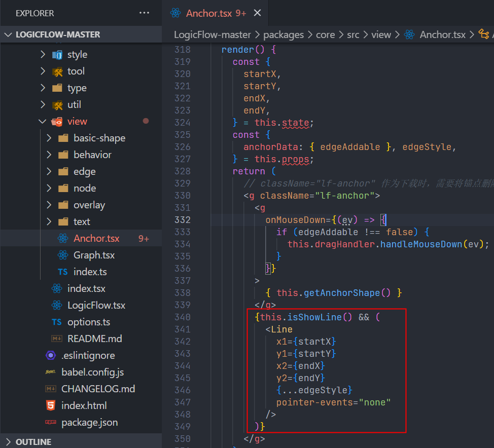Expand the style folder chevron
The height and width of the screenshot is (448, 494).
pyautogui.click(x=43, y=54)
